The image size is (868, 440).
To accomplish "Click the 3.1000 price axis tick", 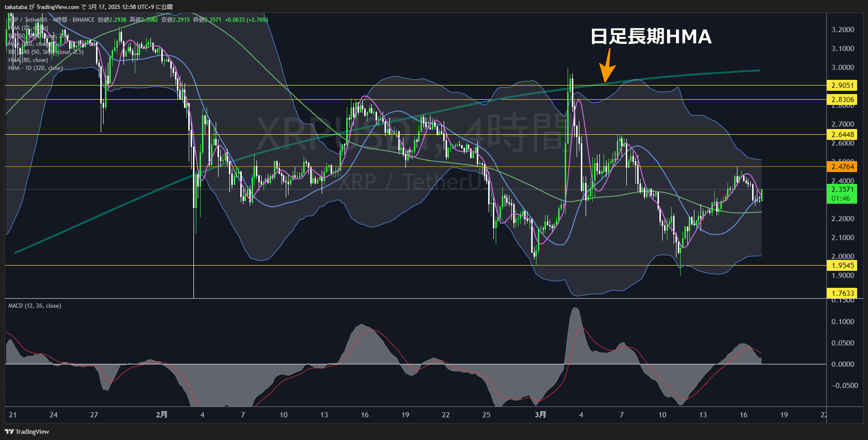I will (843, 49).
